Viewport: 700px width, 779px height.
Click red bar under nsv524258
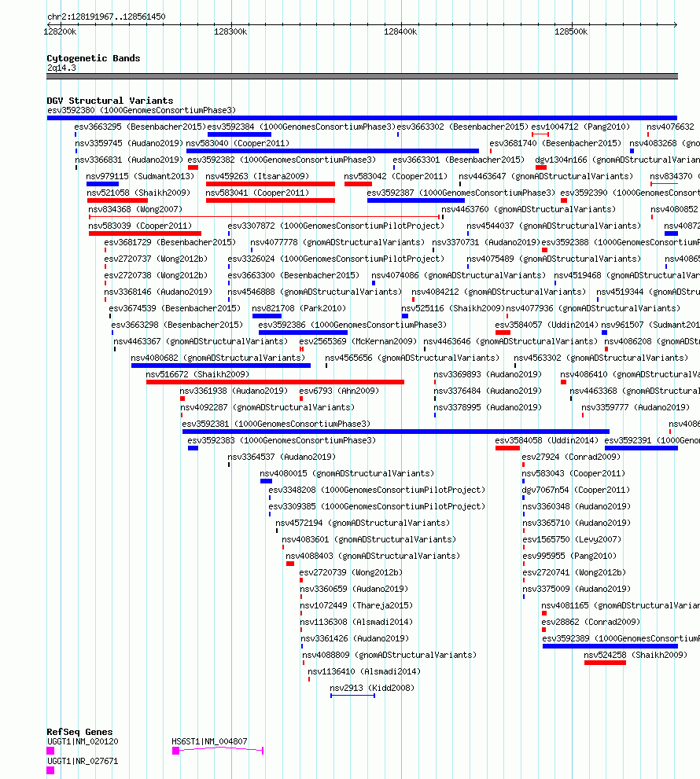click(605, 663)
